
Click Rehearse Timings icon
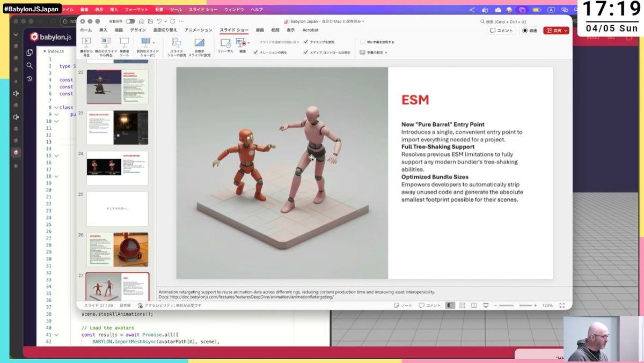point(225,42)
